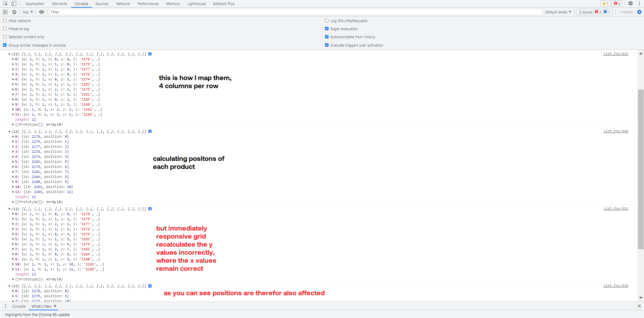Click info badge on third (12) array log
This screenshot has width=644, height=318.
click(150, 209)
